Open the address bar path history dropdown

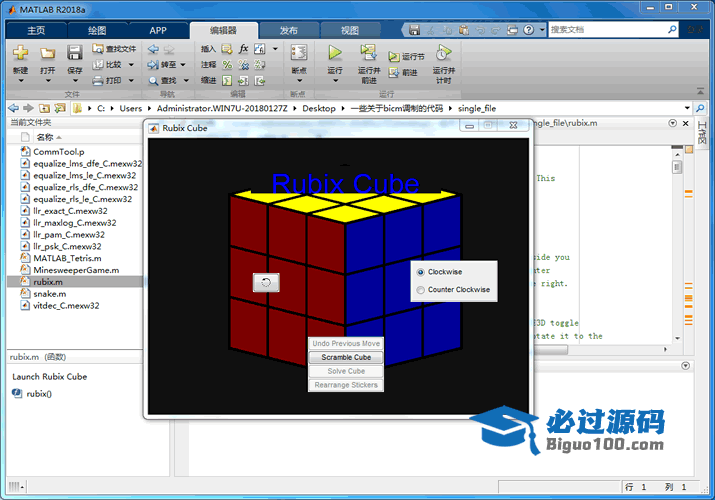(687, 108)
